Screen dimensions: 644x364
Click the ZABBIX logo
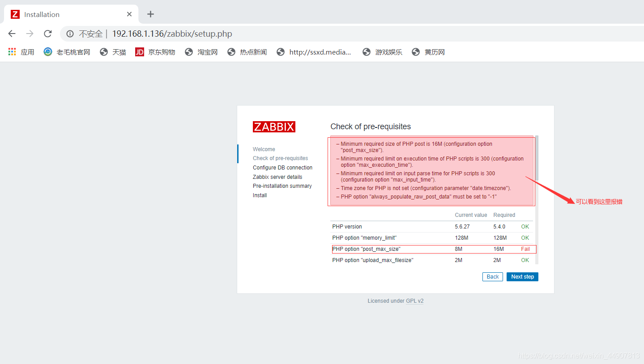click(274, 127)
